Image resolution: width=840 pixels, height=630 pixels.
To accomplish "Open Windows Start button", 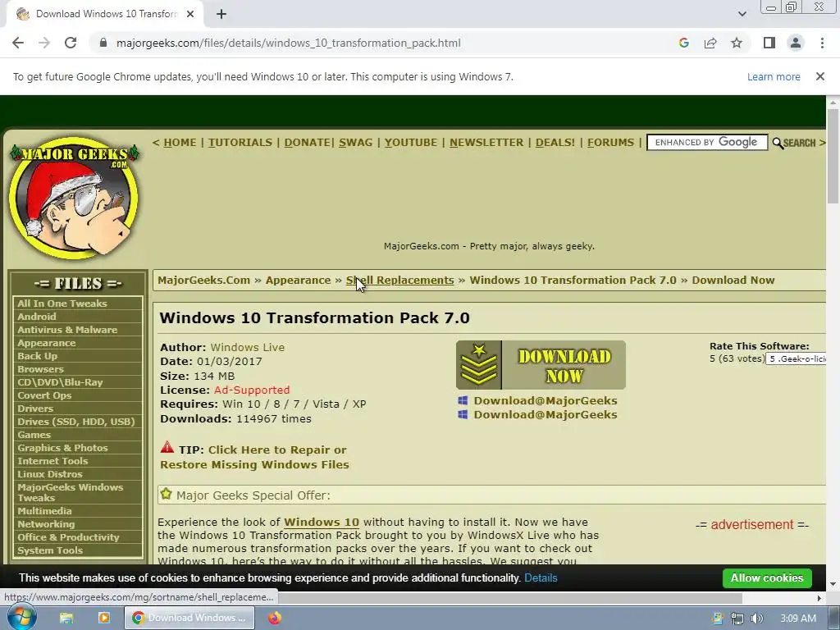I will coord(21,618).
